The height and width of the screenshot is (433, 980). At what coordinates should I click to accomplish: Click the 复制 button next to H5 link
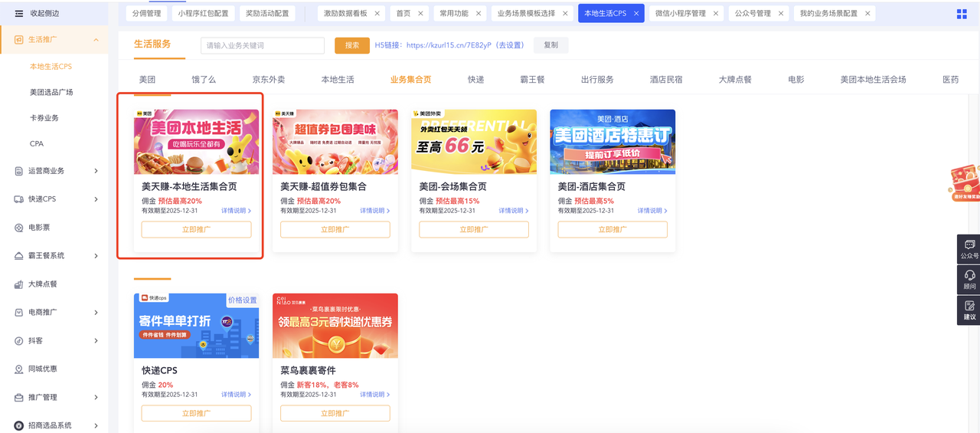pos(551,45)
